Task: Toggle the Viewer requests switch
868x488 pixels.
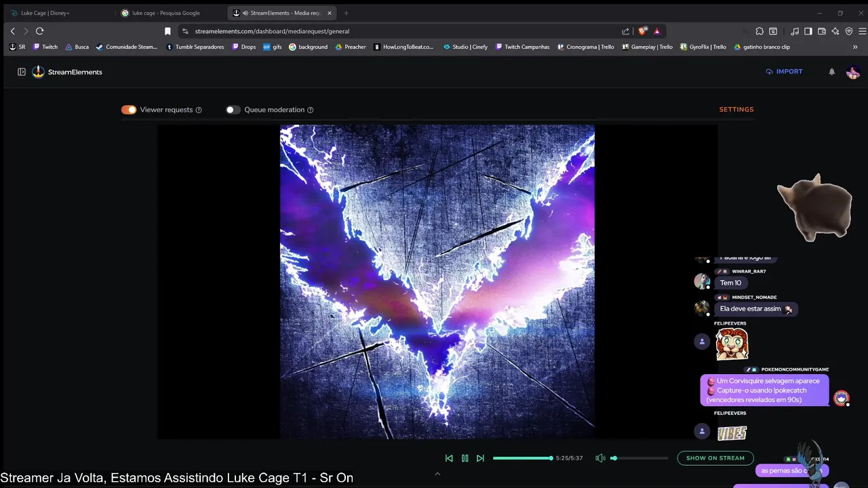Action: click(x=129, y=110)
